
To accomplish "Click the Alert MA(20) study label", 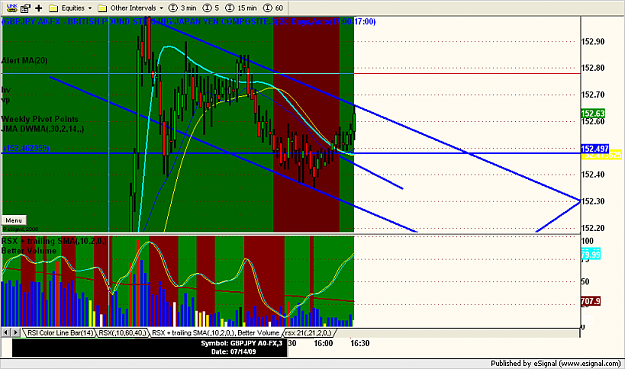I will tap(24, 61).
